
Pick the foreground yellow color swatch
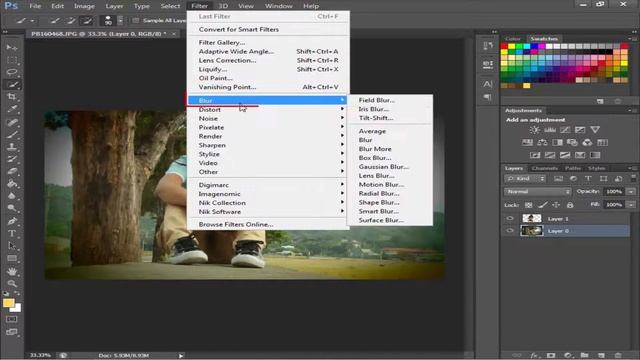8,303
